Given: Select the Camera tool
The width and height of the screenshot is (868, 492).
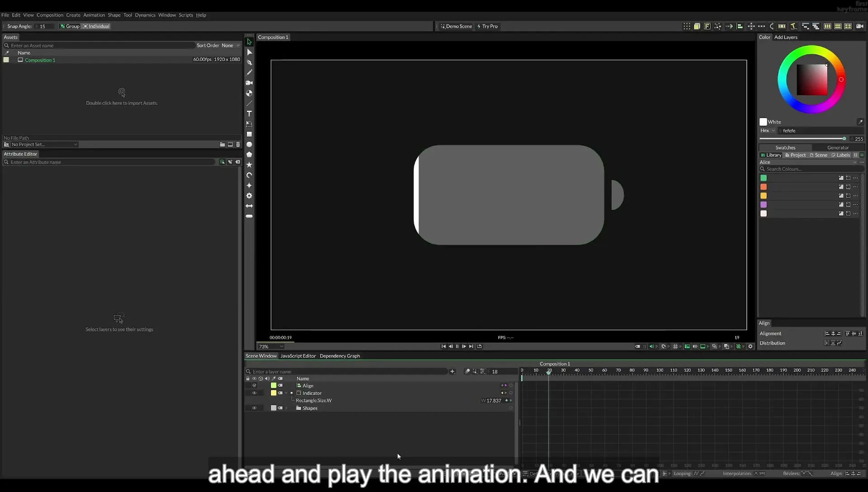Looking at the screenshot, I should click(249, 83).
